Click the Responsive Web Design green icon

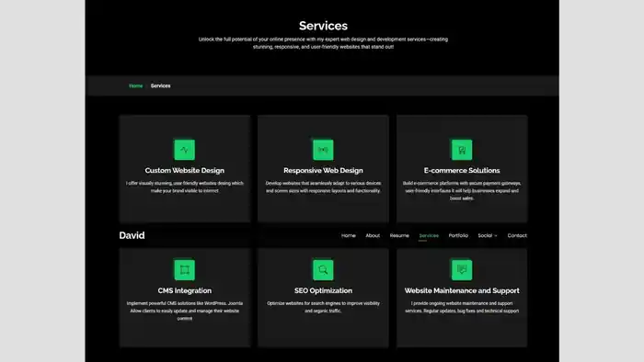click(323, 150)
